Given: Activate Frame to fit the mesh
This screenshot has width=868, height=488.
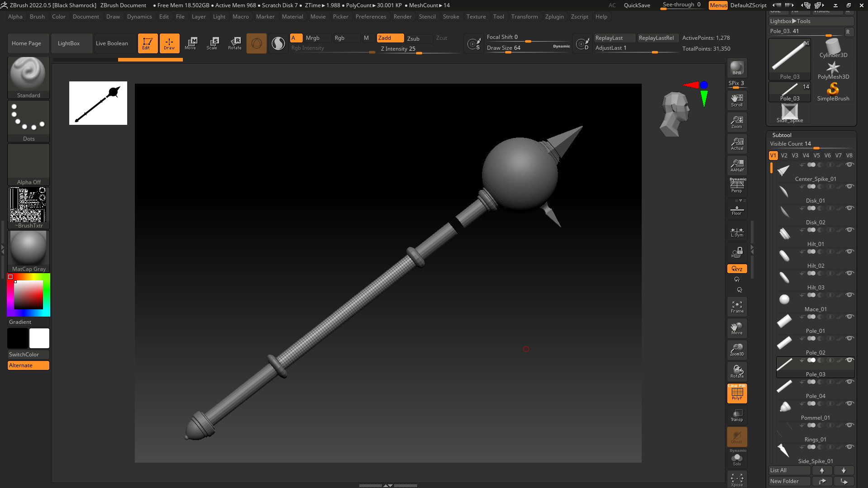Looking at the screenshot, I should click(737, 306).
